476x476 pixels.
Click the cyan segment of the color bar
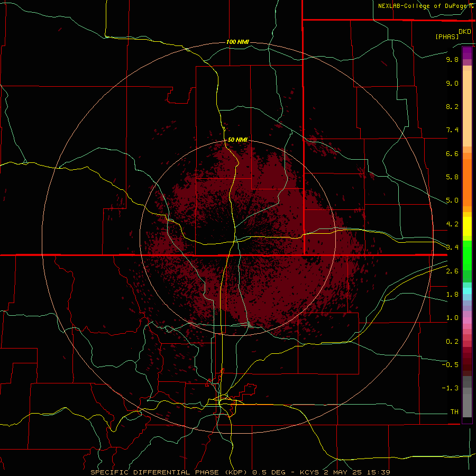pos(467,291)
